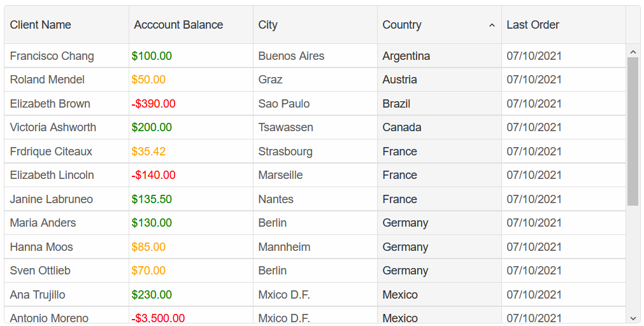Image resolution: width=644 pixels, height=326 pixels.
Task: Click the Country column sort arrow icon
Action: point(492,25)
